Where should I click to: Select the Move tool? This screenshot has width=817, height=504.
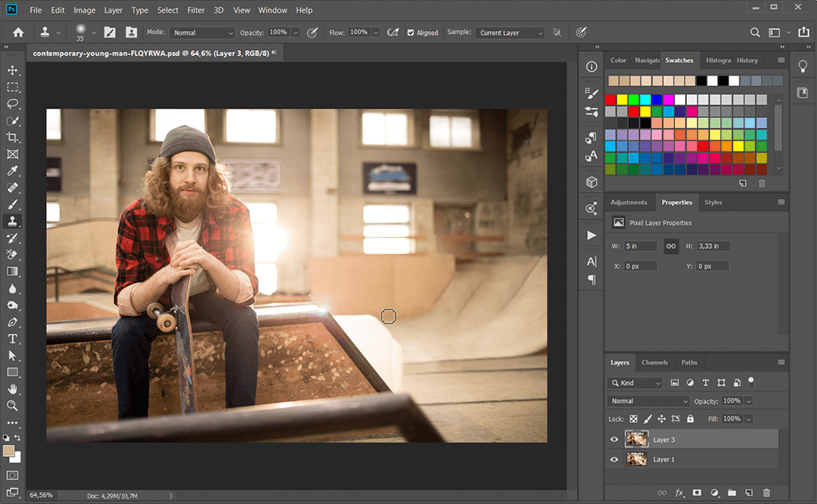(x=13, y=71)
